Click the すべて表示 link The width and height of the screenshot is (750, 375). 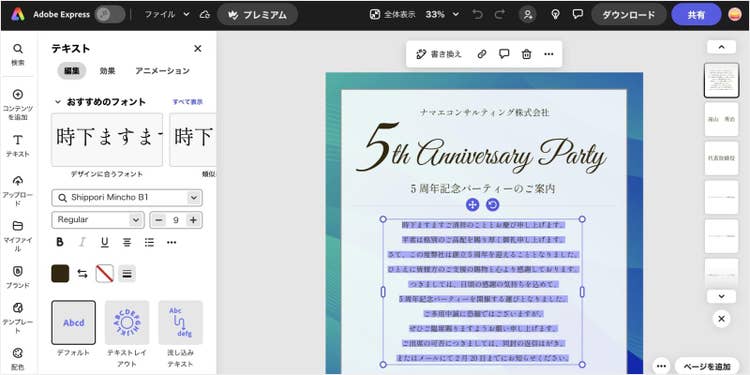click(x=188, y=102)
